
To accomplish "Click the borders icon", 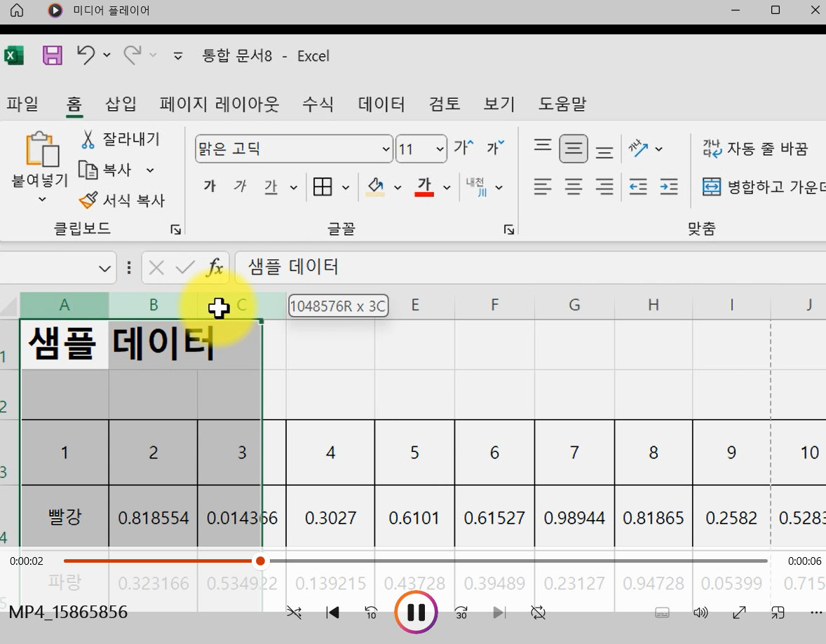I will point(323,186).
